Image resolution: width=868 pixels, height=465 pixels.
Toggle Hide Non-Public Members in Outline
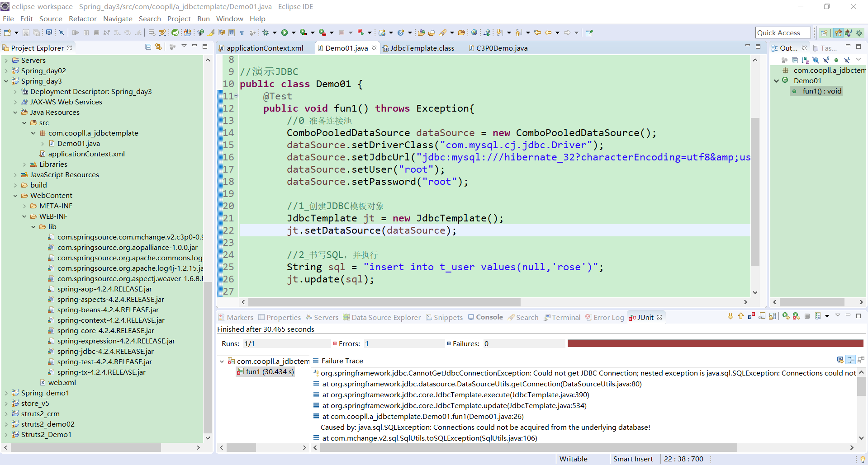(x=836, y=60)
